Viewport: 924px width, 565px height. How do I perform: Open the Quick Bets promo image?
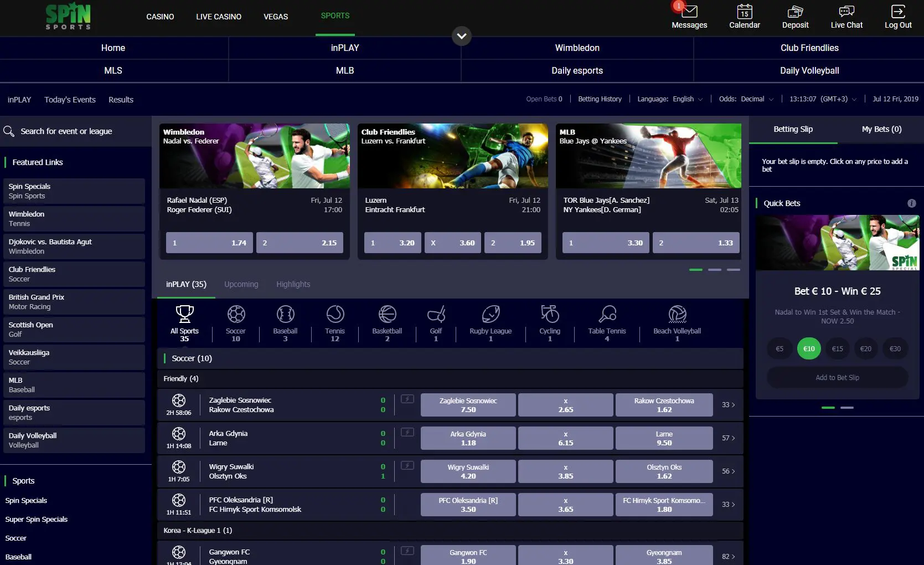(837, 243)
